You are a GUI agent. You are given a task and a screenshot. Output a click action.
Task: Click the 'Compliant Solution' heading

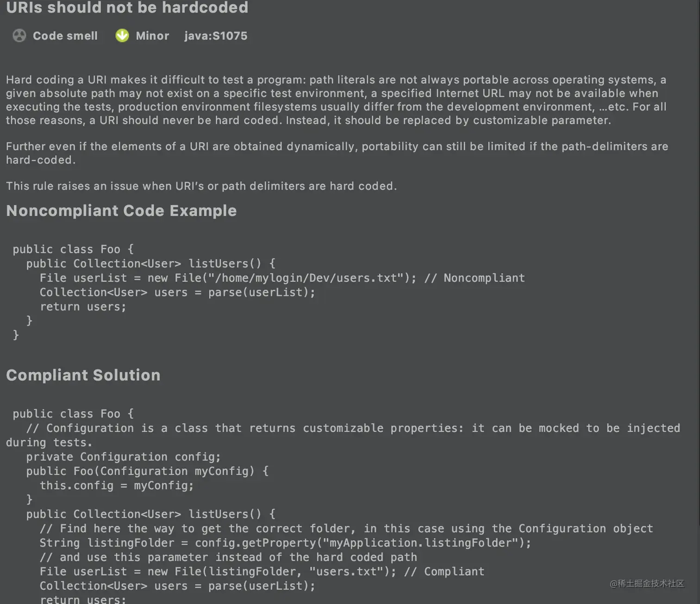pyautogui.click(x=83, y=375)
